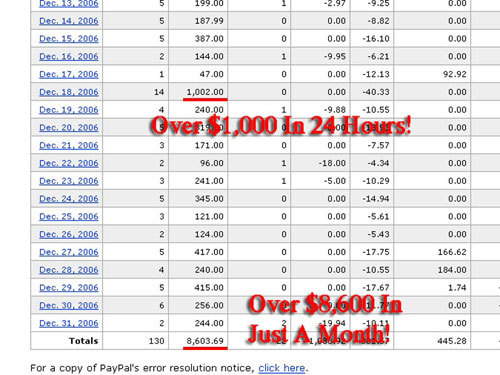Click the Dec. 18, 2006 date link
The image size is (500, 375).
click(69, 92)
